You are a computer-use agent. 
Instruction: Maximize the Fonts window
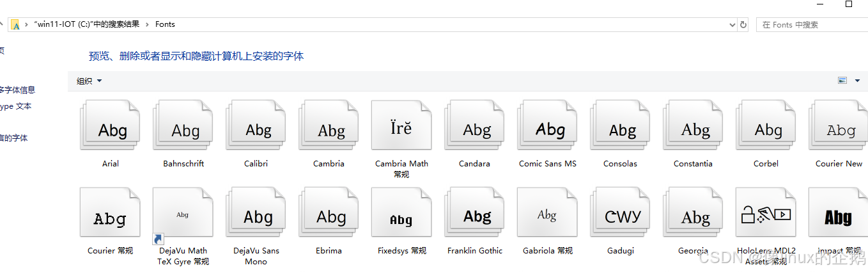849,4
